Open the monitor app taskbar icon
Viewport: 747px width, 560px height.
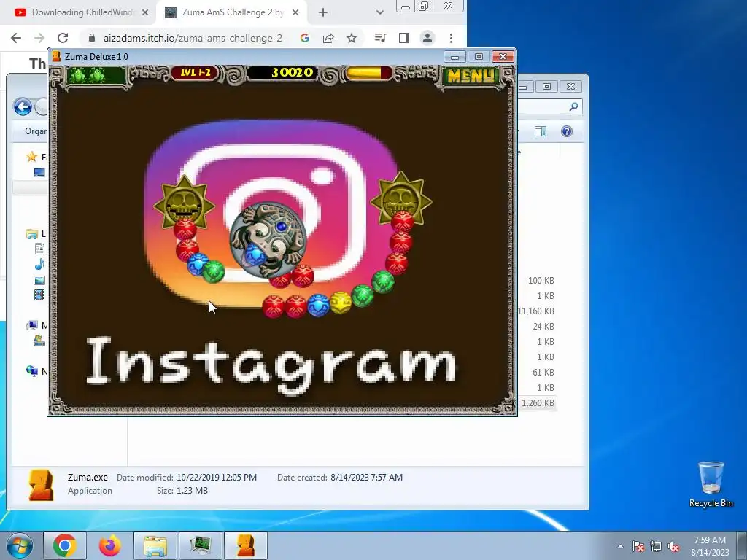tap(200, 545)
